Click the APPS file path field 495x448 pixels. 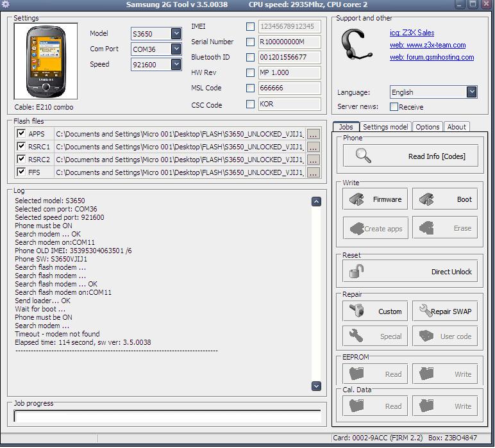coord(180,134)
